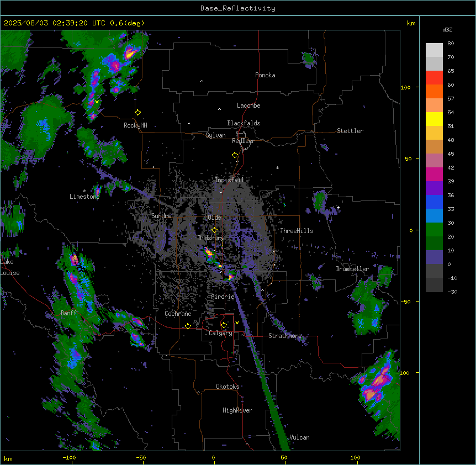Screen dimensions: 476x465
Task: Click the Cochrane label
Action: (x=178, y=314)
